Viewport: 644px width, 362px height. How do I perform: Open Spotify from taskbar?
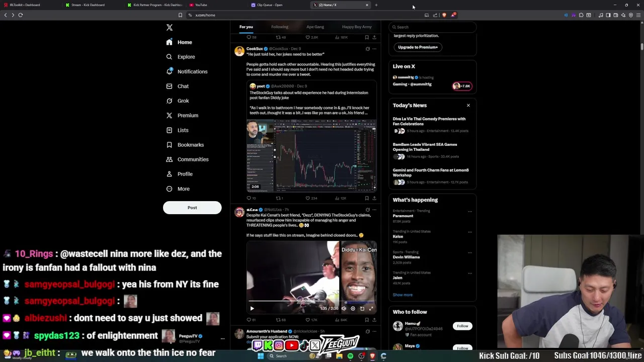click(x=350, y=356)
